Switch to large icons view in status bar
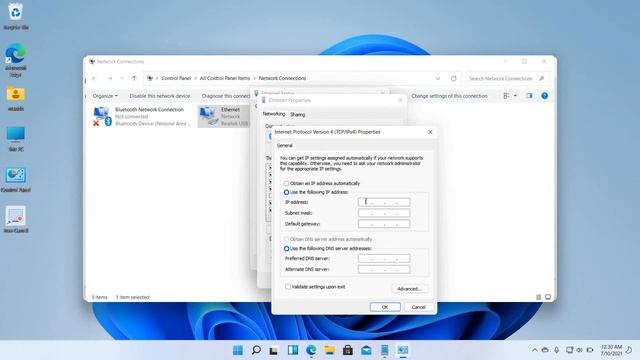 (x=548, y=297)
